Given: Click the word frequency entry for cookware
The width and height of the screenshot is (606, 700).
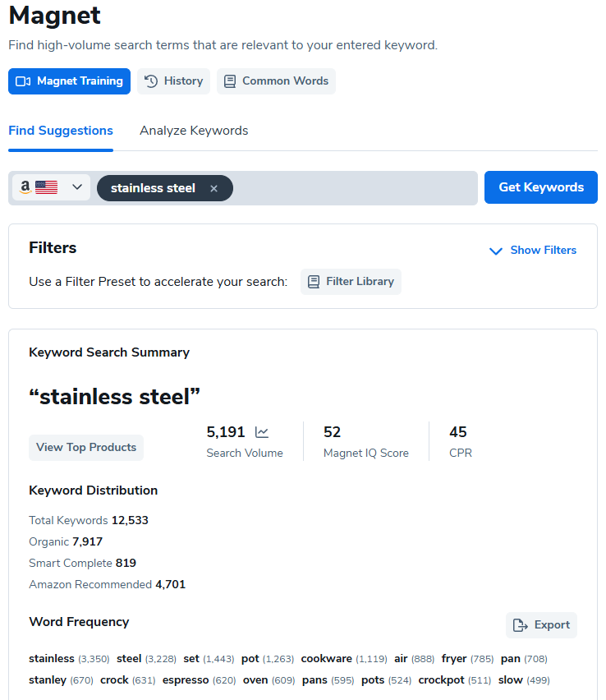Looking at the screenshot, I should [326, 658].
